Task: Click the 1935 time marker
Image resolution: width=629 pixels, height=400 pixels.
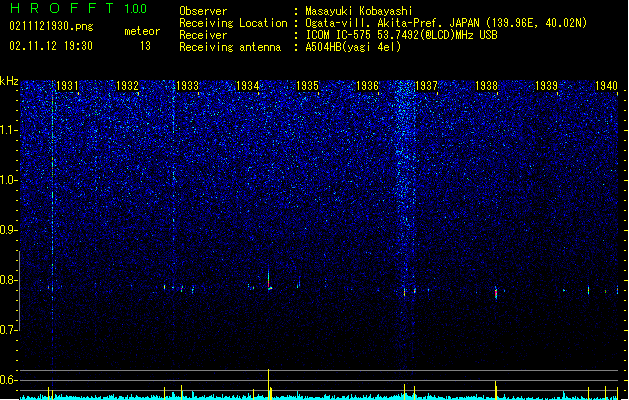Action: 307,85
